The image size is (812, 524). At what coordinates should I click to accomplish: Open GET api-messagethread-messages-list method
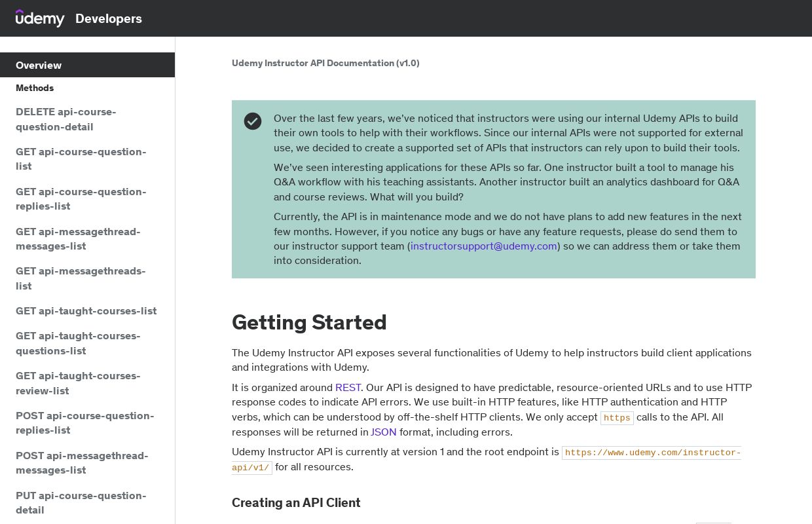point(78,239)
